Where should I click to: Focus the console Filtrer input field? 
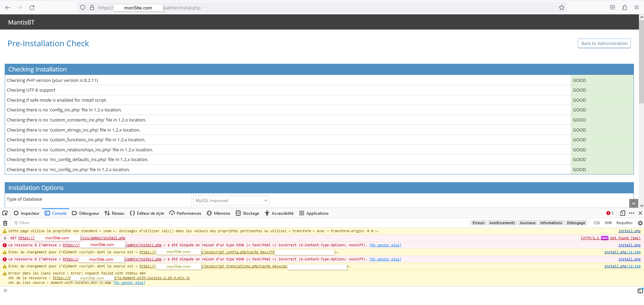pos(67,223)
